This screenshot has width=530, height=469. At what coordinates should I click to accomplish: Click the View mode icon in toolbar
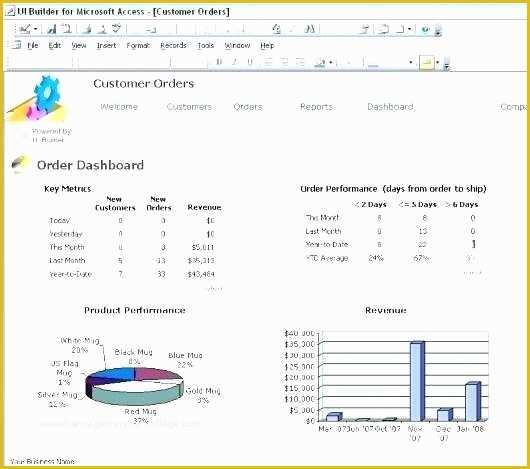coord(25,29)
